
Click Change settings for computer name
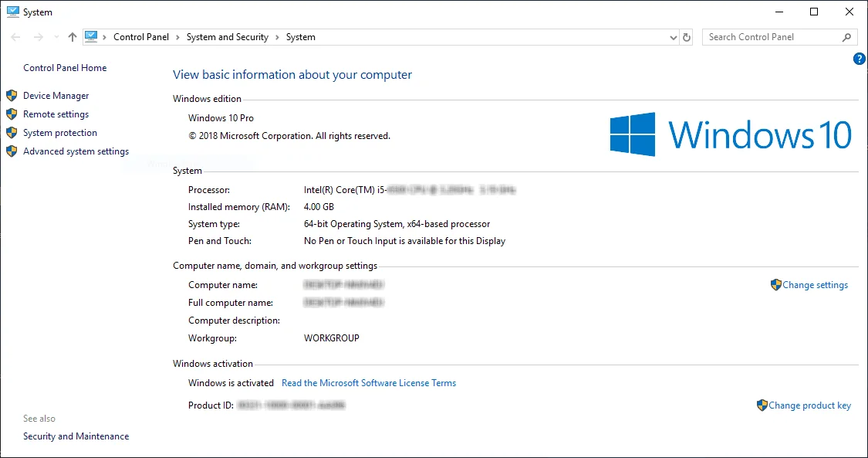[816, 284]
